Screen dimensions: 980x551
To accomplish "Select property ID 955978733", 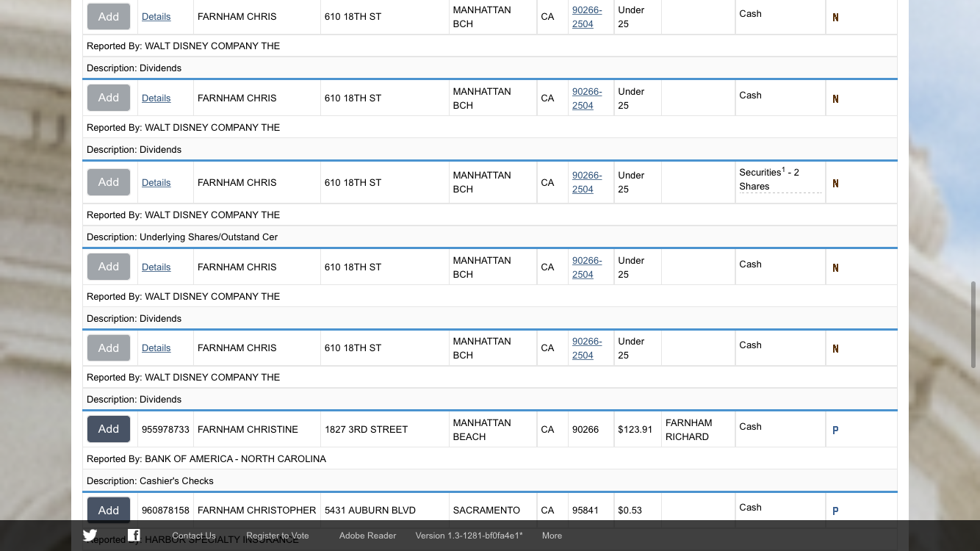I will point(165,429).
